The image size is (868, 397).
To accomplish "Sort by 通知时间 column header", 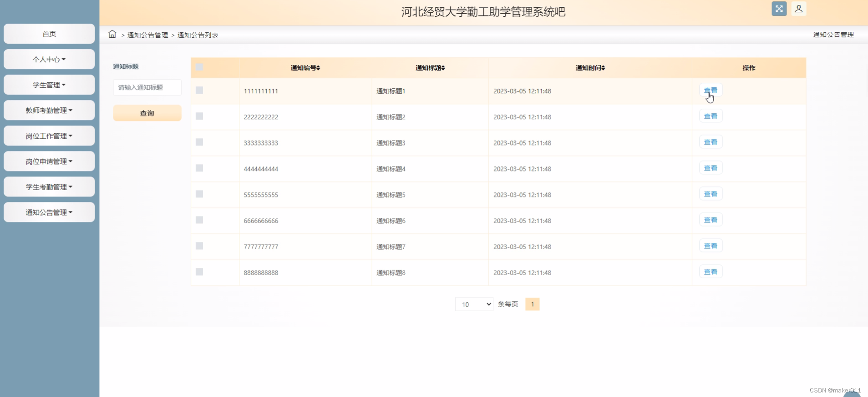I will point(590,68).
